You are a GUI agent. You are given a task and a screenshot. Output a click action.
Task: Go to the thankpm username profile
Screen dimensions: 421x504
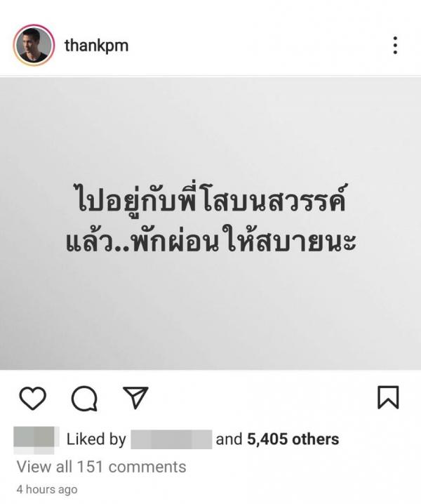96,46
